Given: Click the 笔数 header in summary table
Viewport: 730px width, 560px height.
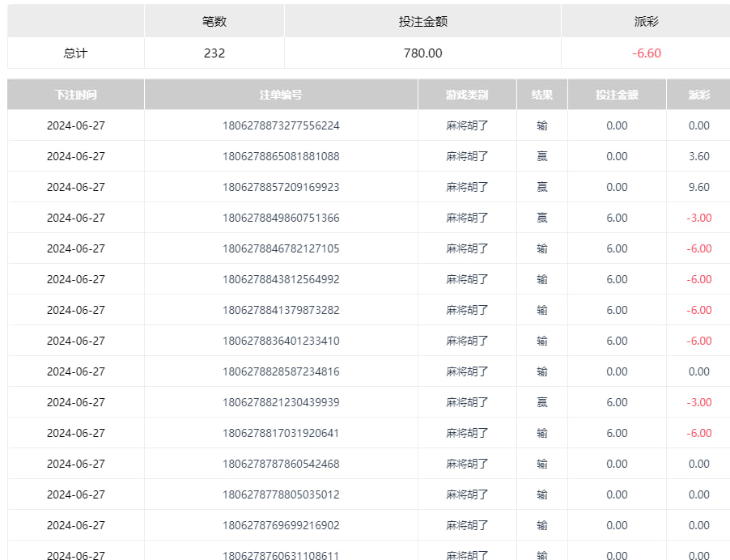Looking at the screenshot, I should (214, 22).
